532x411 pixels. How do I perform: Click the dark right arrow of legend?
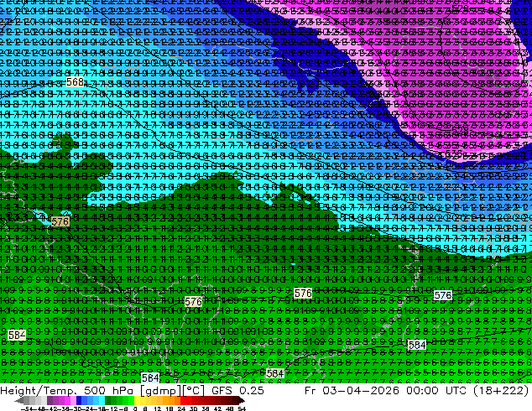[242, 400]
